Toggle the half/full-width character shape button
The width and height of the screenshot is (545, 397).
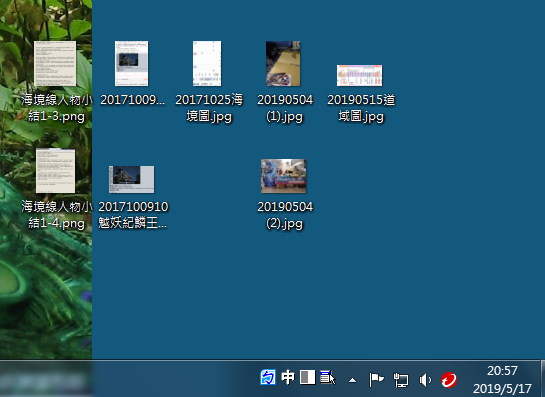click(308, 377)
